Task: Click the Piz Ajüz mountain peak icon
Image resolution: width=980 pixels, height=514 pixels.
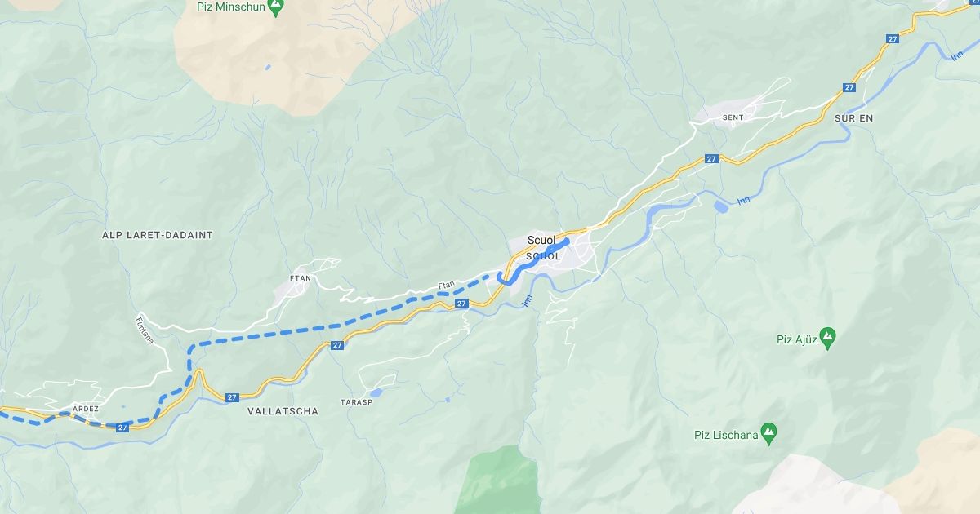Action: pos(827,335)
